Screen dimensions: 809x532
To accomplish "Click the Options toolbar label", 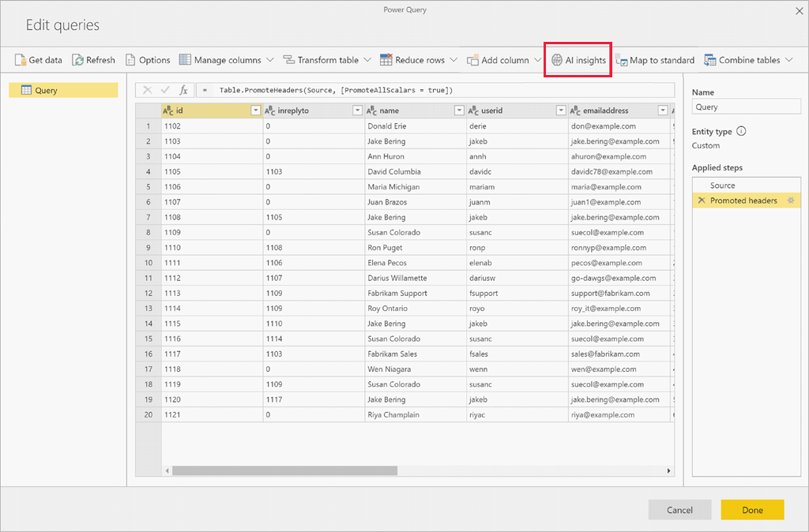I will [154, 60].
